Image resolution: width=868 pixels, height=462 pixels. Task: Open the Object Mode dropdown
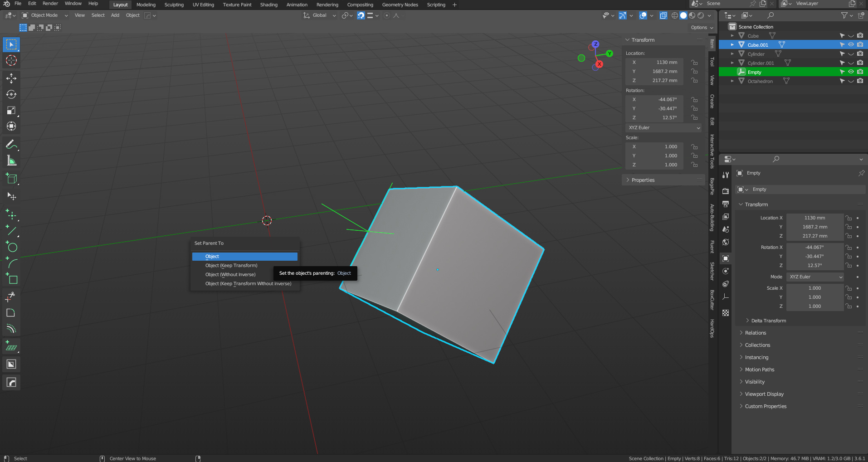tap(45, 15)
